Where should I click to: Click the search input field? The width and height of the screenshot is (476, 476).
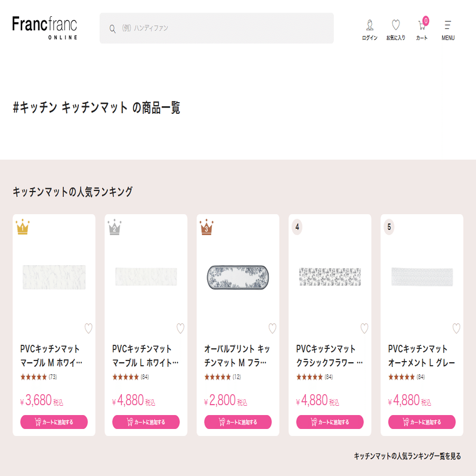pos(221,28)
